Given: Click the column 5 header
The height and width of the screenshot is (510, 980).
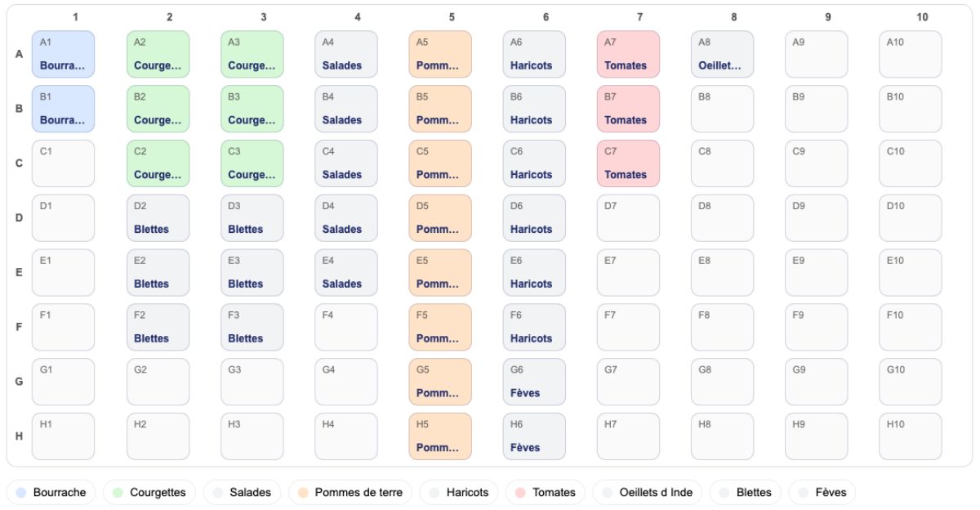Looking at the screenshot, I should pyautogui.click(x=452, y=17).
